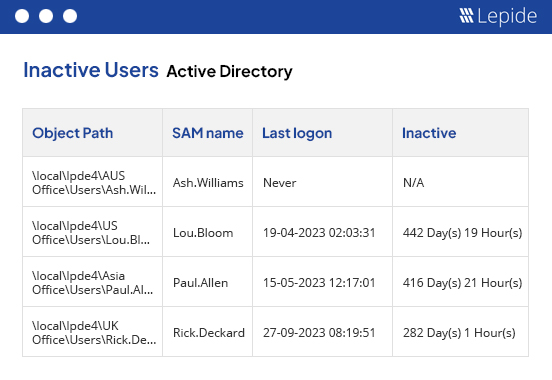Select the Lou.Bloom SAM name cell
Viewport: 552px width, 380px height.
click(x=207, y=232)
